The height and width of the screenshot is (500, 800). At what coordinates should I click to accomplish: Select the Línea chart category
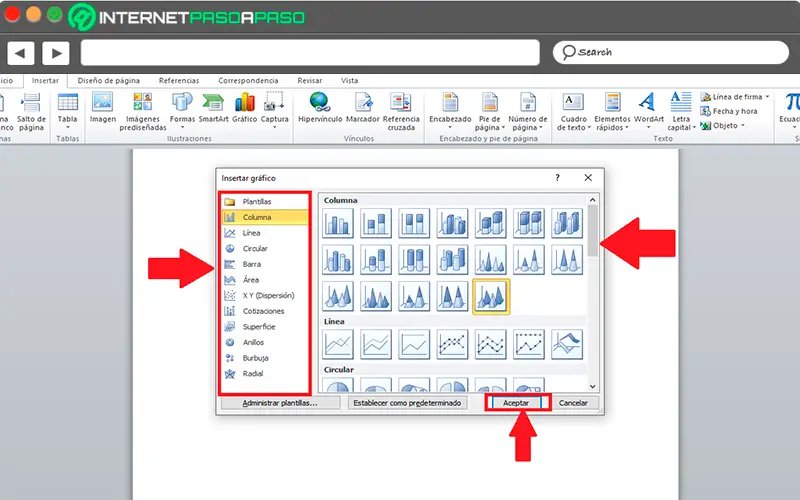[x=265, y=233]
